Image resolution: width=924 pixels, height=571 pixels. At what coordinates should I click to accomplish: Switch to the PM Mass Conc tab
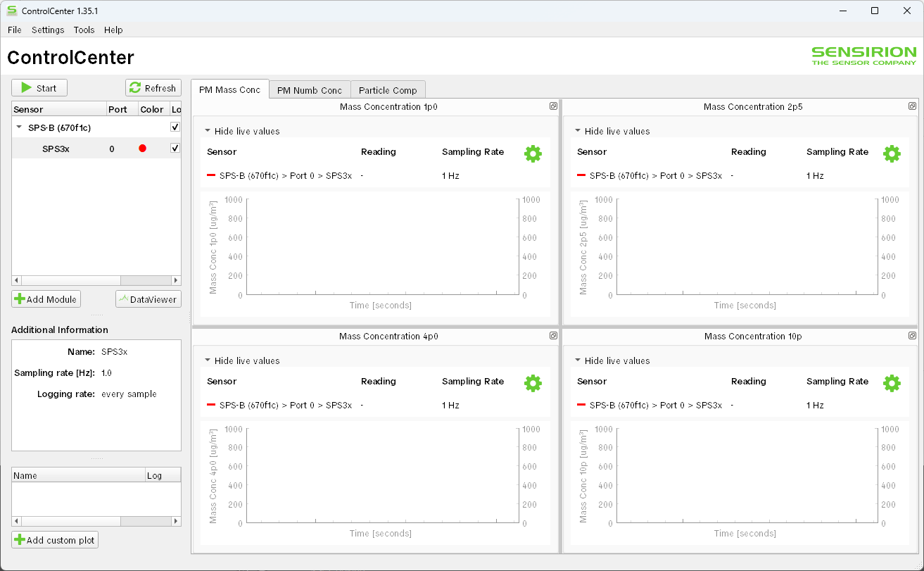point(230,89)
